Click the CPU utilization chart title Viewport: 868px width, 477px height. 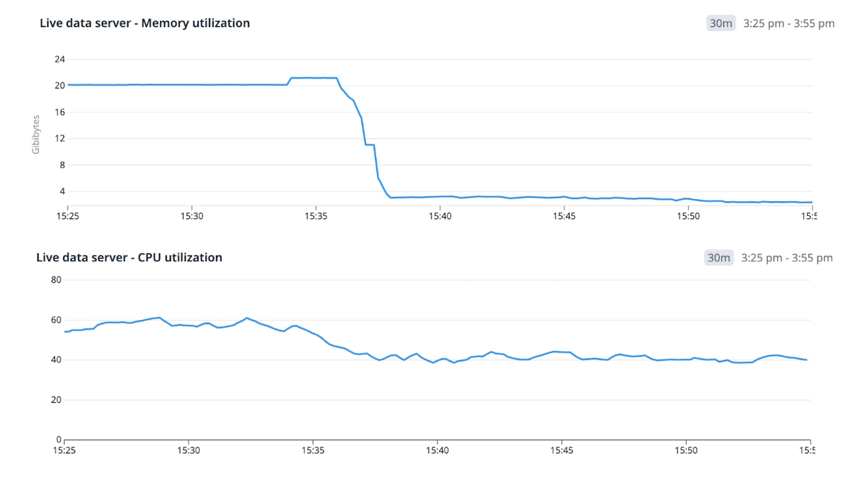(129, 258)
